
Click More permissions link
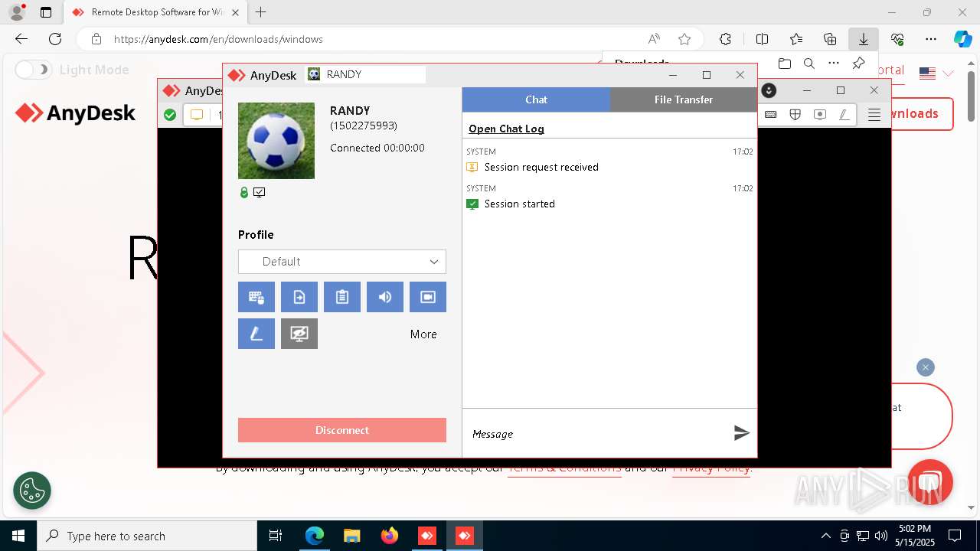(423, 334)
